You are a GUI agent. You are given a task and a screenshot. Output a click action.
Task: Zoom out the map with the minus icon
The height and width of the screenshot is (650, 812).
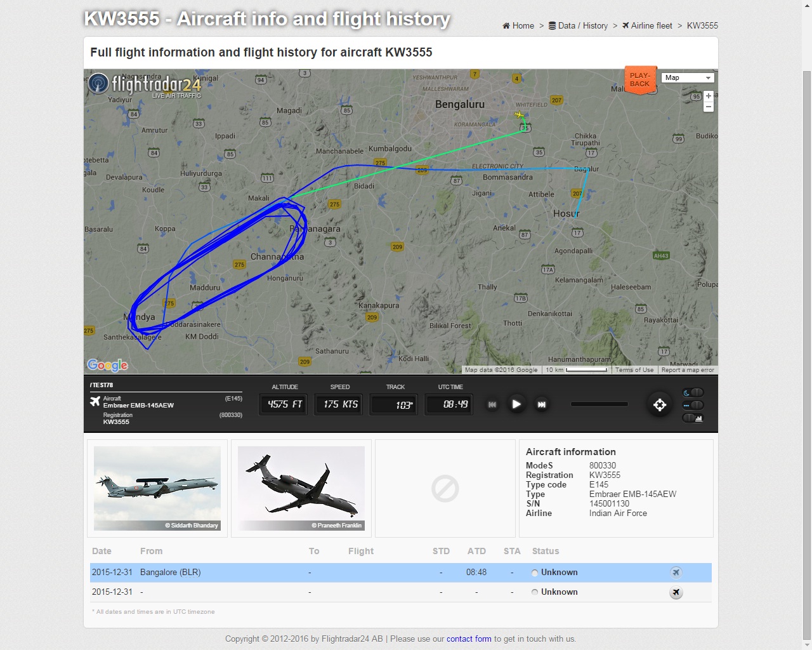click(x=709, y=107)
